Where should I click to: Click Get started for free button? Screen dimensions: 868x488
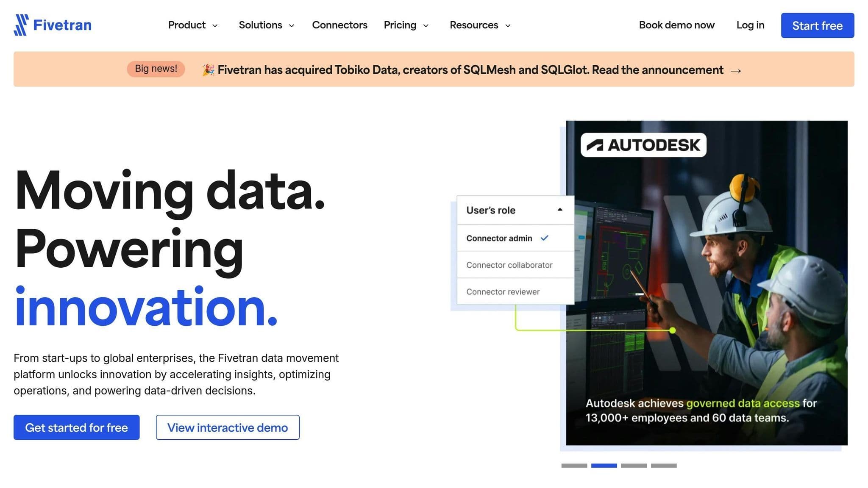pyautogui.click(x=76, y=427)
